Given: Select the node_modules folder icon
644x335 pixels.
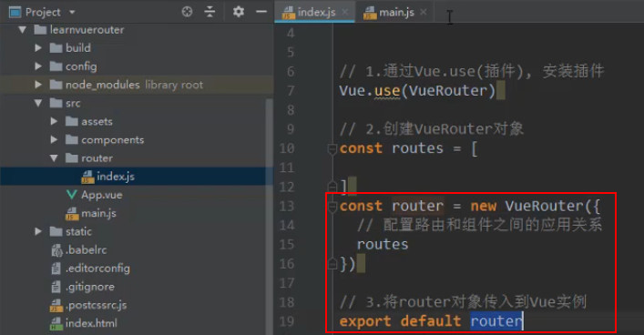Looking at the screenshot, I should coord(56,85).
